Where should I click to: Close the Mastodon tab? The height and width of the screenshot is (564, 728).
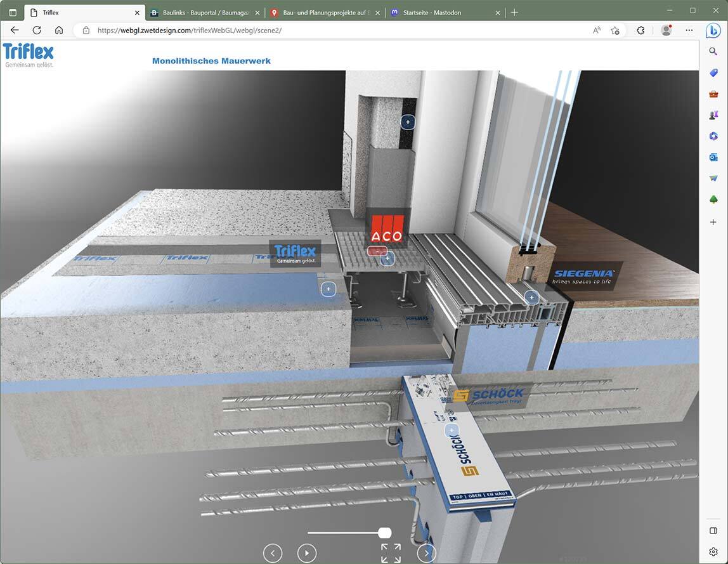[498, 13]
